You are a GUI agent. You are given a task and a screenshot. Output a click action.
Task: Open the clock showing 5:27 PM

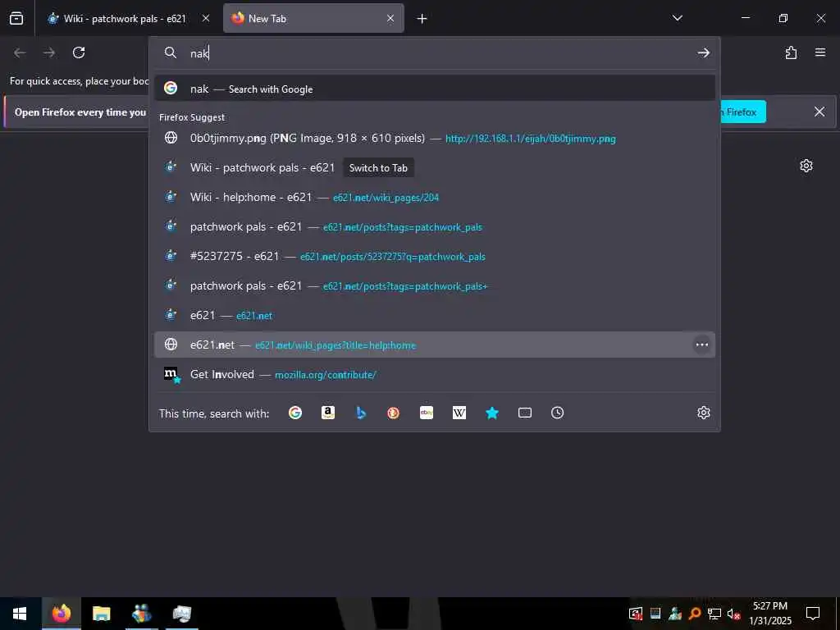pyautogui.click(x=770, y=614)
